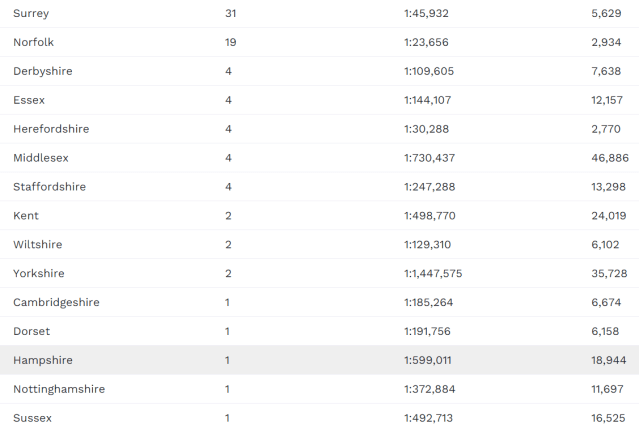Click the Sussex county name
Screen dimensions: 639x433
click(x=32, y=418)
